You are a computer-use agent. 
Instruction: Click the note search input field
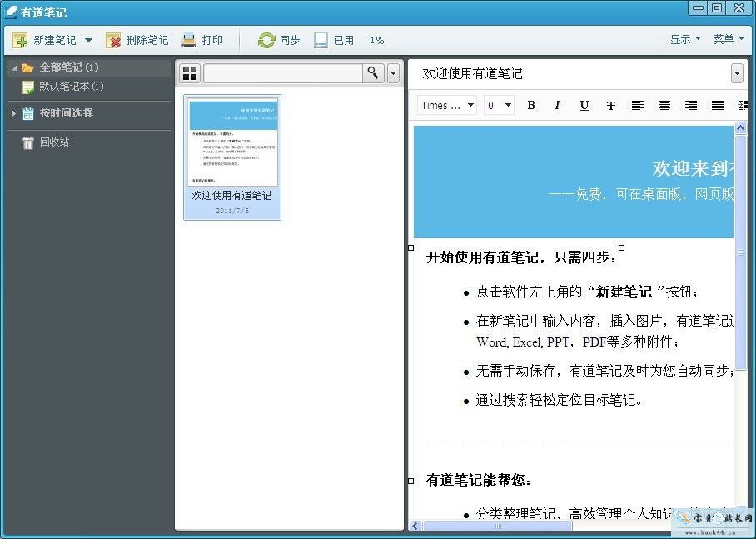point(283,73)
